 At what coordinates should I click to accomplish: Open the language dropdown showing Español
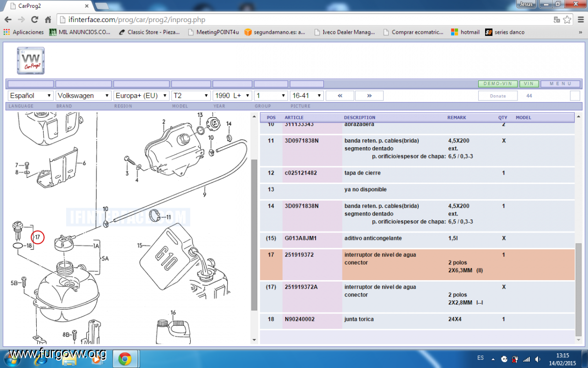[x=30, y=96]
